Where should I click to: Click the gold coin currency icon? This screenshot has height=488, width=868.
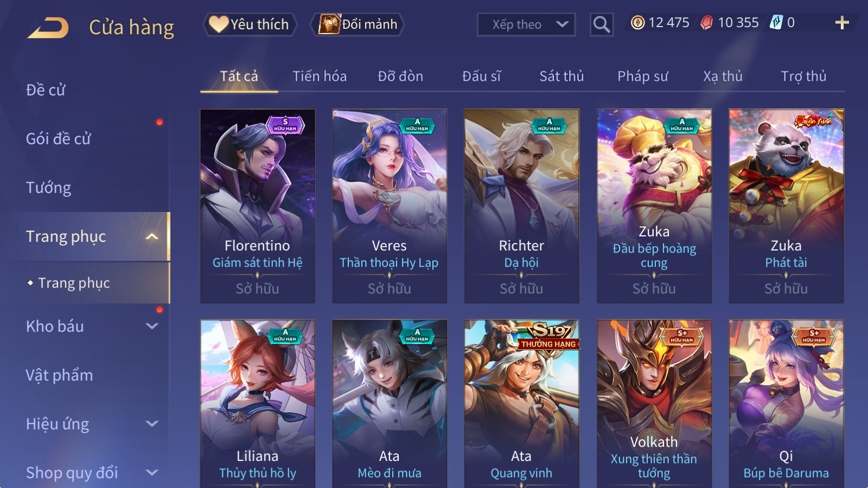coord(638,23)
